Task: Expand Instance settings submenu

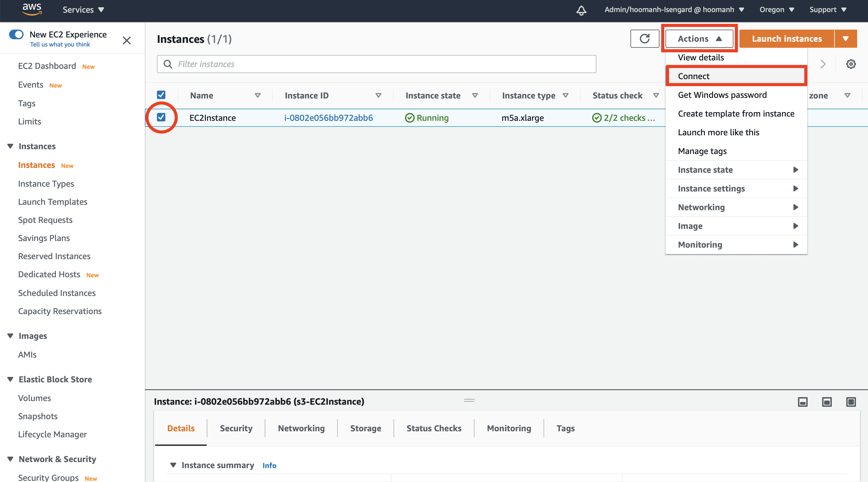Action: pos(736,188)
